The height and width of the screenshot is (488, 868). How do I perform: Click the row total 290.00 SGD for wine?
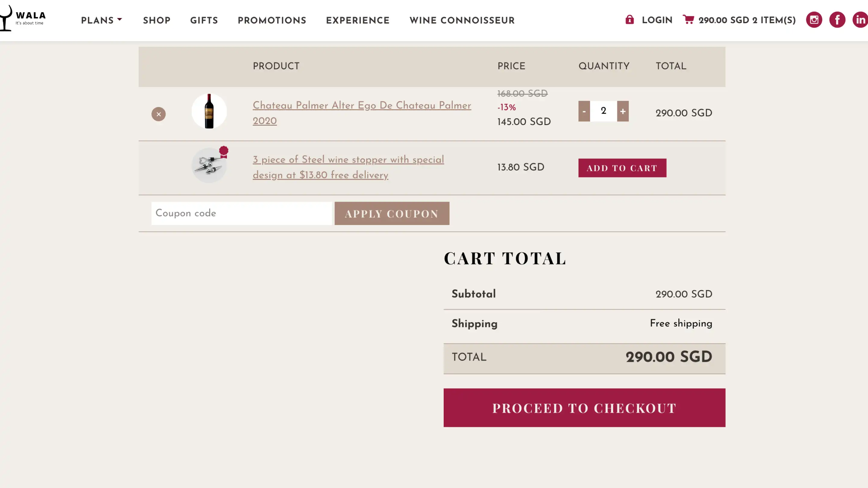click(x=684, y=113)
